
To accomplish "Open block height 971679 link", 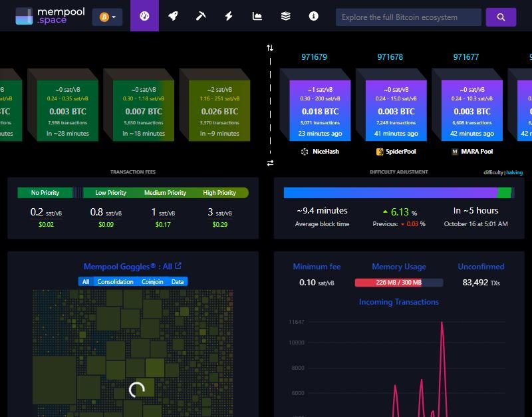I will point(314,57).
